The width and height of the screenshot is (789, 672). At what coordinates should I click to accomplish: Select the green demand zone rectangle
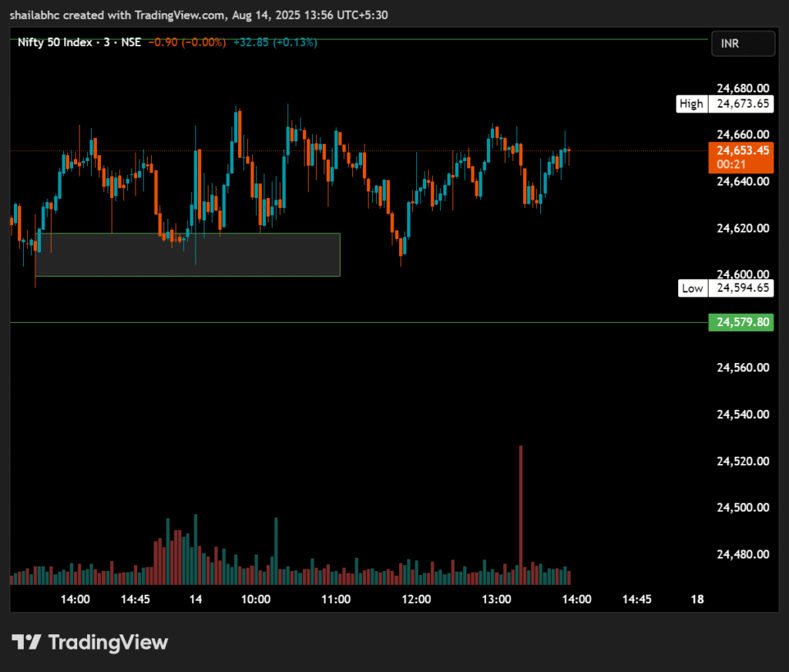(x=188, y=255)
